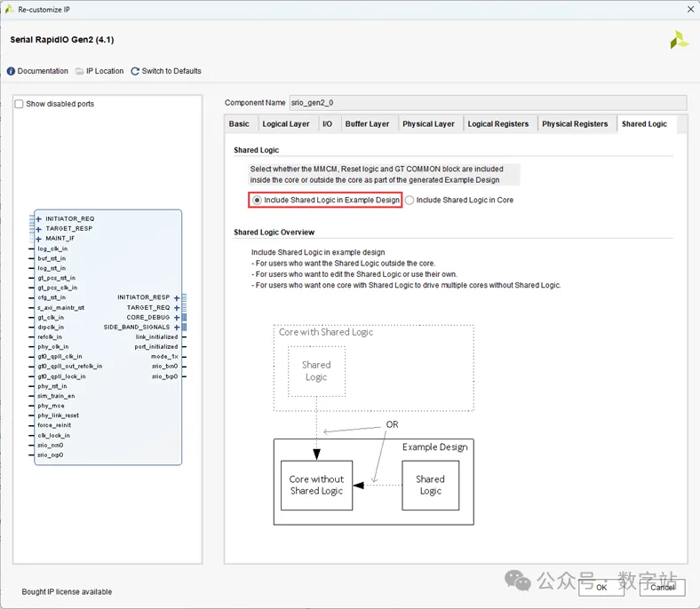Click the Switch to Defaults refresh icon
700x609 pixels.
pos(135,71)
